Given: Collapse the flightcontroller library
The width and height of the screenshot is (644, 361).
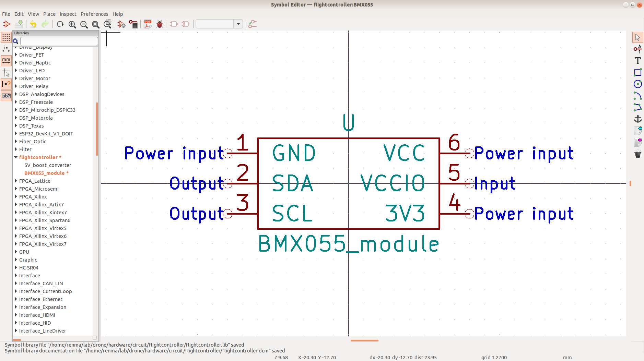Looking at the screenshot, I should click(16, 157).
